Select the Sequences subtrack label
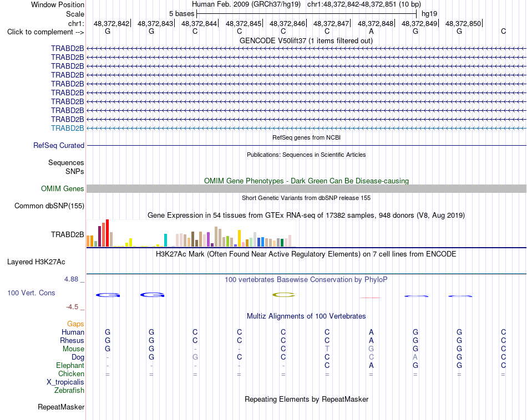 (x=66, y=162)
